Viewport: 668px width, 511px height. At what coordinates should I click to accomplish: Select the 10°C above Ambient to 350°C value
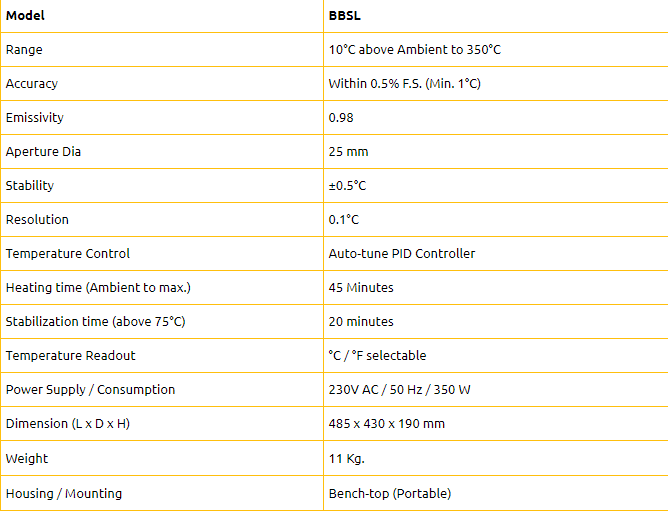[415, 49]
